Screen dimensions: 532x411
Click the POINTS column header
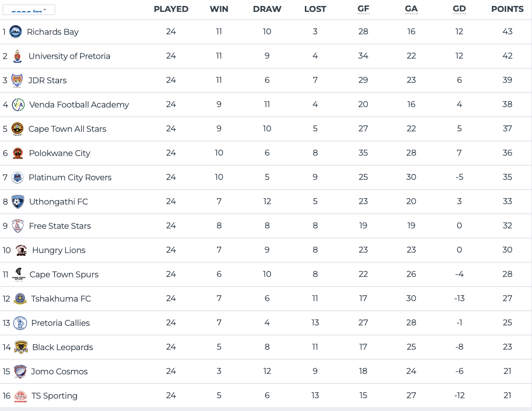pyautogui.click(x=507, y=9)
